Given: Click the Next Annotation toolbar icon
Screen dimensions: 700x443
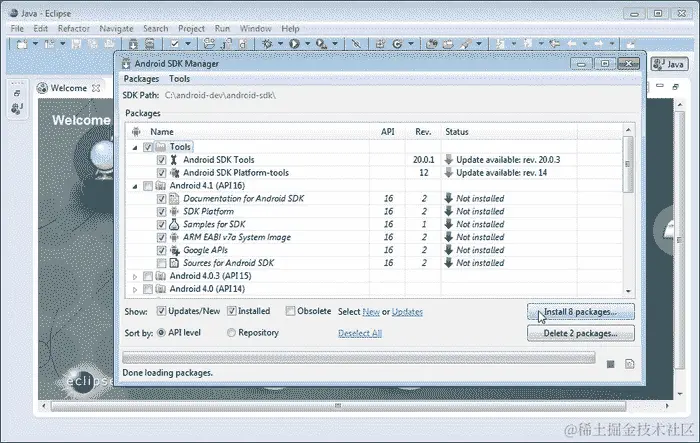Looking at the screenshot, I should point(500,44).
